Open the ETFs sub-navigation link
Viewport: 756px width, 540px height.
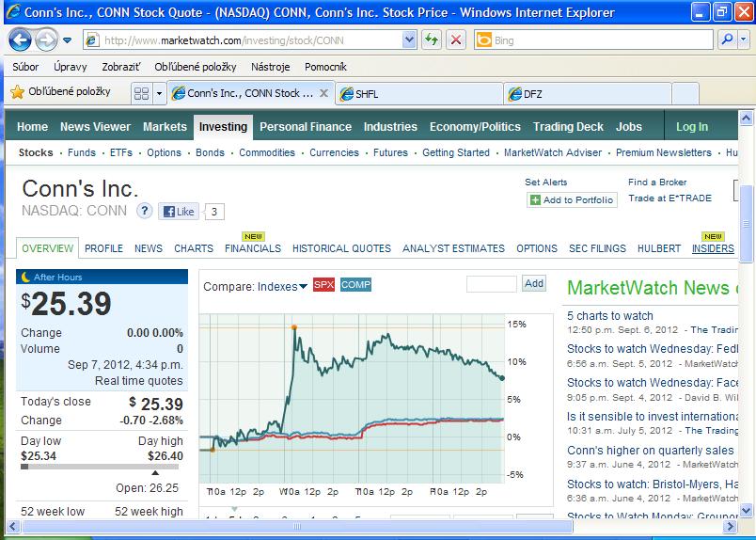[x=121, y=153]
